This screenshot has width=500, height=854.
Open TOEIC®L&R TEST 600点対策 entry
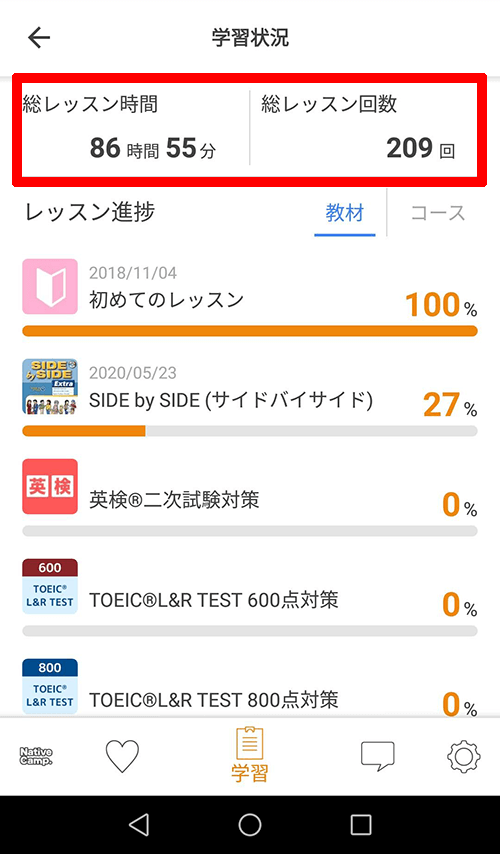[214, 600]
